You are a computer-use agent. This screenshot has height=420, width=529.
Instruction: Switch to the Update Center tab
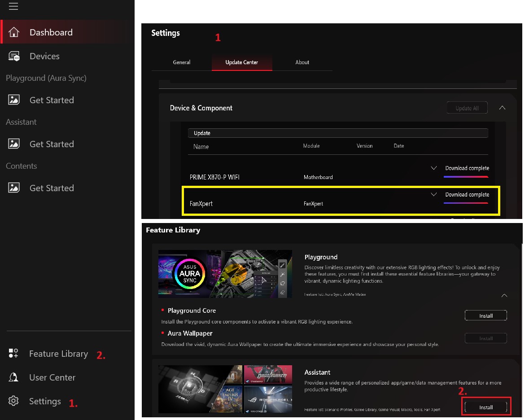coord(241,62)
